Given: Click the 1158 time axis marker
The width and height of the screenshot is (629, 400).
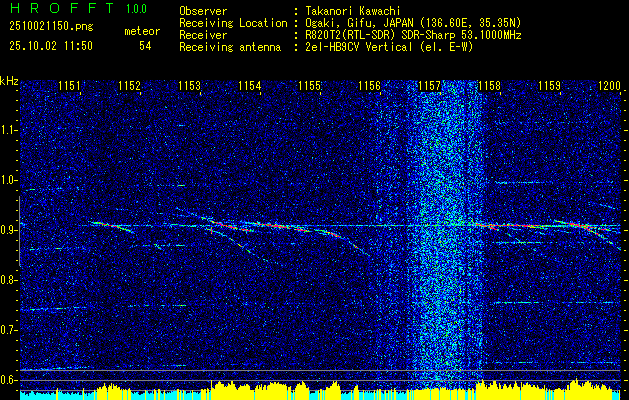Looking at the screenshot, I should point(489,86).
